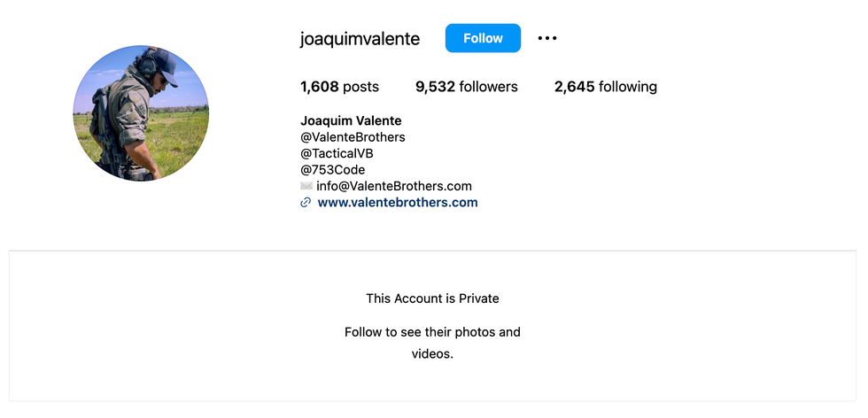Screen dimensions: 868x418
Task: Open the @ValenteBrothers mention
Action: 353,136
